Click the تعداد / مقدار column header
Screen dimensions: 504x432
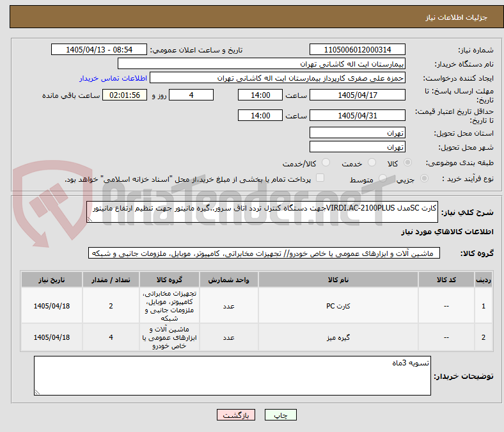click(x=111, y=280)
